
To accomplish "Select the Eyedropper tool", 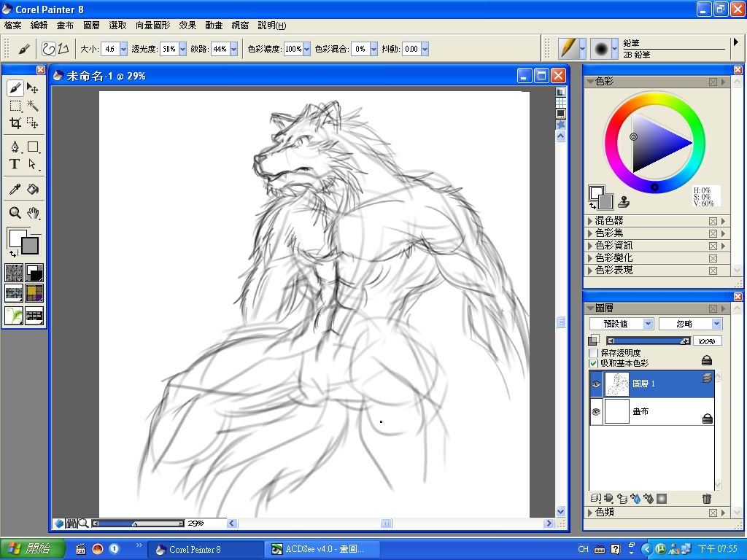I will click(15, 190).
